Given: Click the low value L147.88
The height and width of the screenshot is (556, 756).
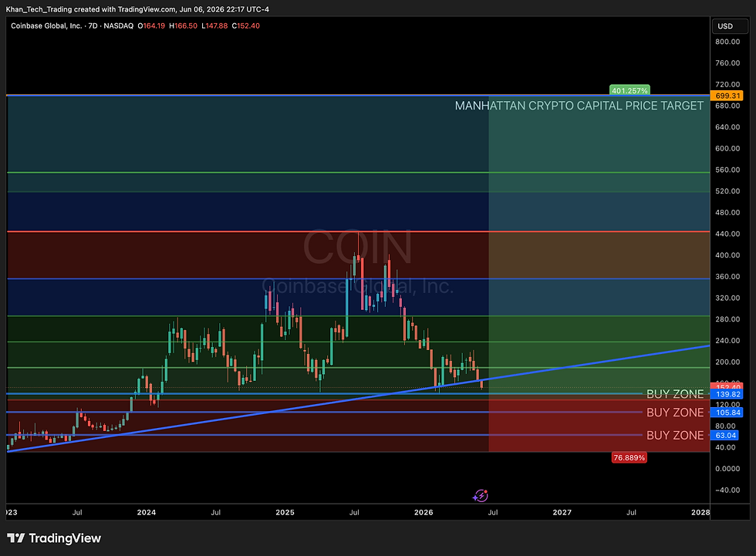Looking at the screenshot, I should tap(214, 26).
